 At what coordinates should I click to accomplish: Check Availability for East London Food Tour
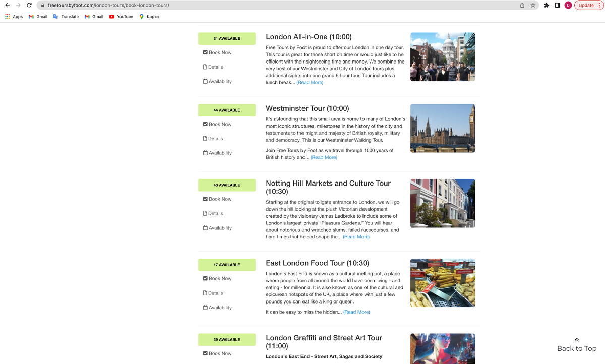[x=217, y=308]
